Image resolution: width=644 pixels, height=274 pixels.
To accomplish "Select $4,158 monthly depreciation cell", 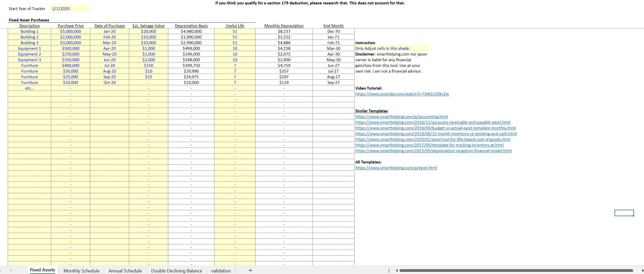I will coord(284,49).
